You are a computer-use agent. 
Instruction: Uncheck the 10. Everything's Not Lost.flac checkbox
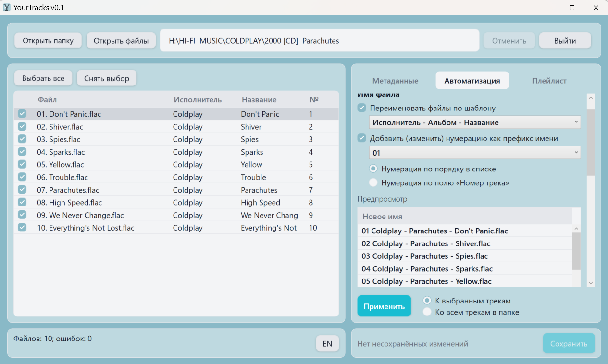point(22,227)
